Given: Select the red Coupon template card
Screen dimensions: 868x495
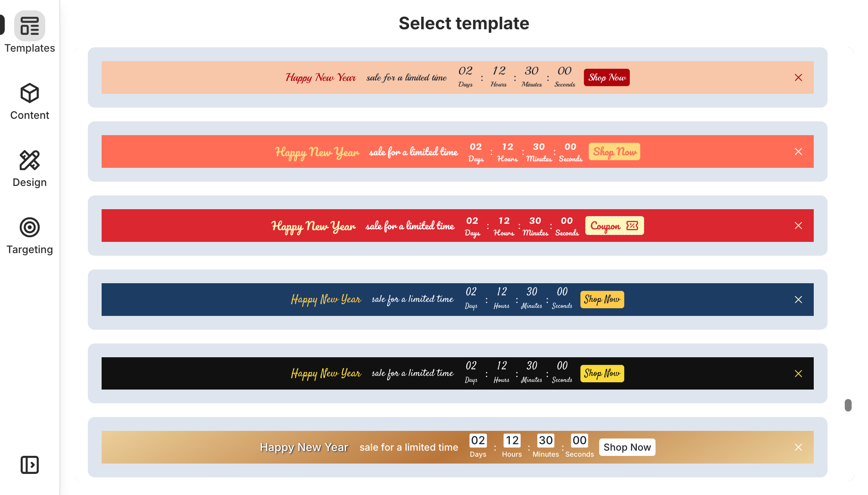Looking at the screenshot, I should point(458,226).
